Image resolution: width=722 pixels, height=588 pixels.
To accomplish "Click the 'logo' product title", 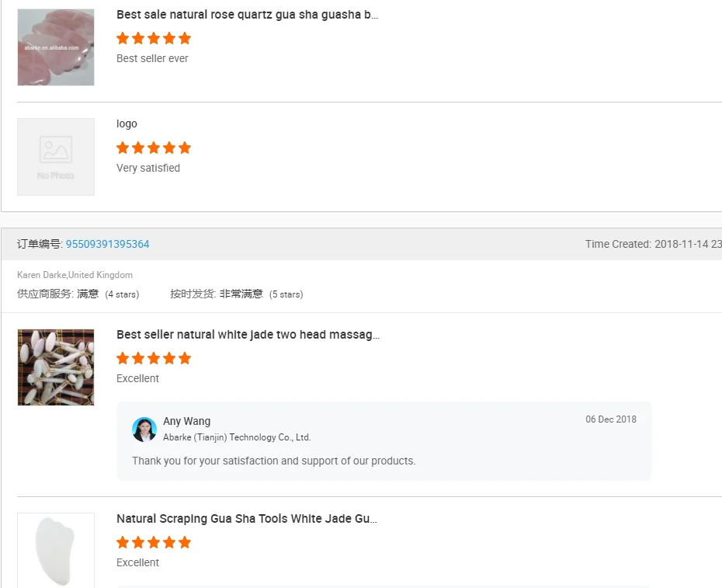I will 127,124.
